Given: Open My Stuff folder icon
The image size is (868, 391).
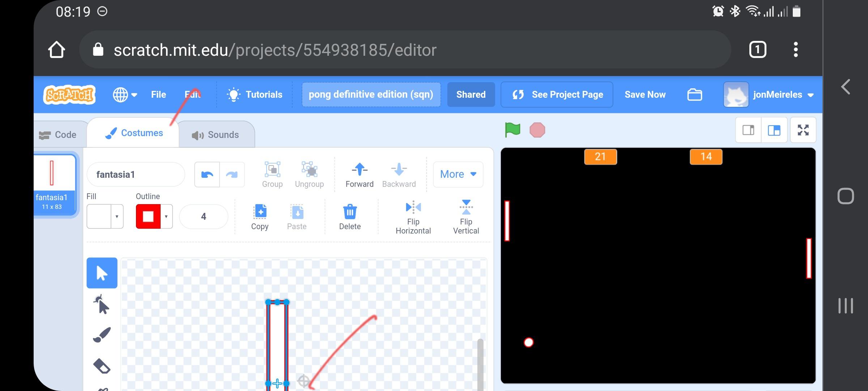Looking at the screenshot, I should (x=694, y=94).
